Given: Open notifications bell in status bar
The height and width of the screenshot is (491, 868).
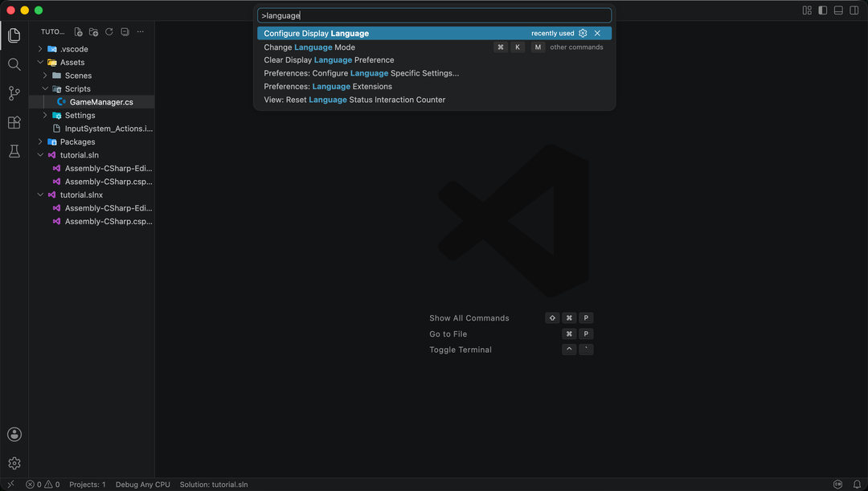Looking at the screenshot, I should pos(857,485).
